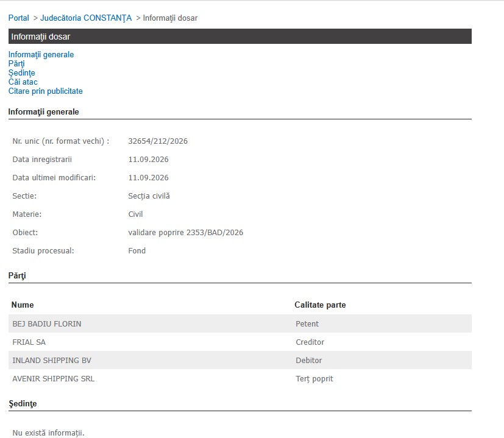The image size is (504, 438).
Task: Click the Nume column header
Action: point(23,305)
